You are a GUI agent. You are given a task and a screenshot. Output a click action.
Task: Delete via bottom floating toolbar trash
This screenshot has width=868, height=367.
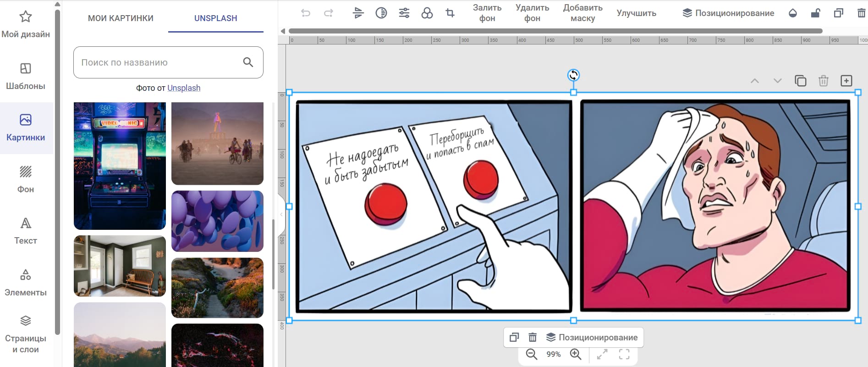tap(533, 337)
